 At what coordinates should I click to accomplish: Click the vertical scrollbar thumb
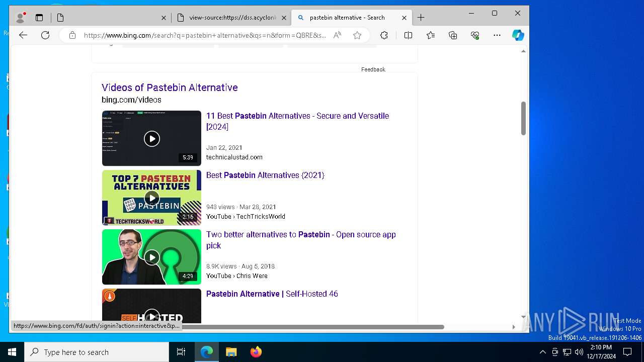[523, 118]
